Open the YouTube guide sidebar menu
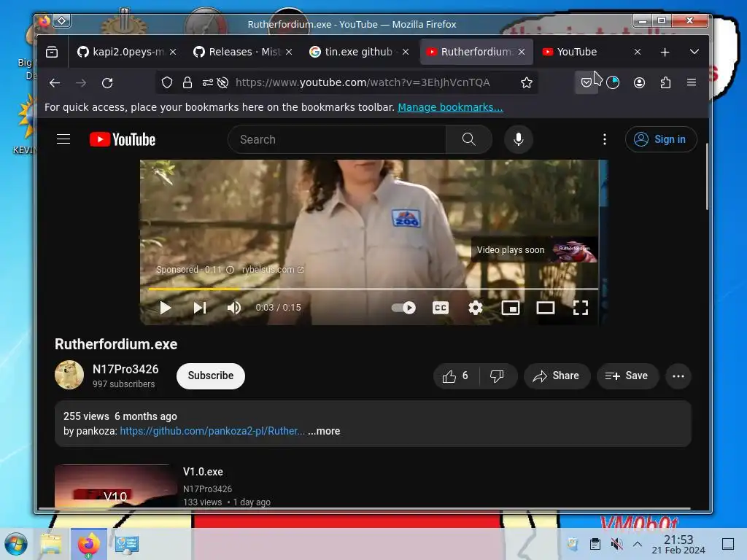This screenshot has height=560, width=747. [x=63, y=139]
